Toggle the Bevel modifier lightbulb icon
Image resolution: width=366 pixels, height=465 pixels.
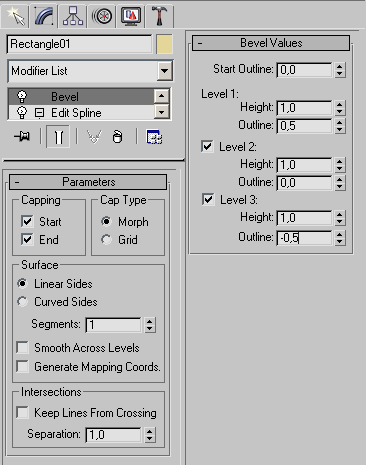(x=22, y=97)
